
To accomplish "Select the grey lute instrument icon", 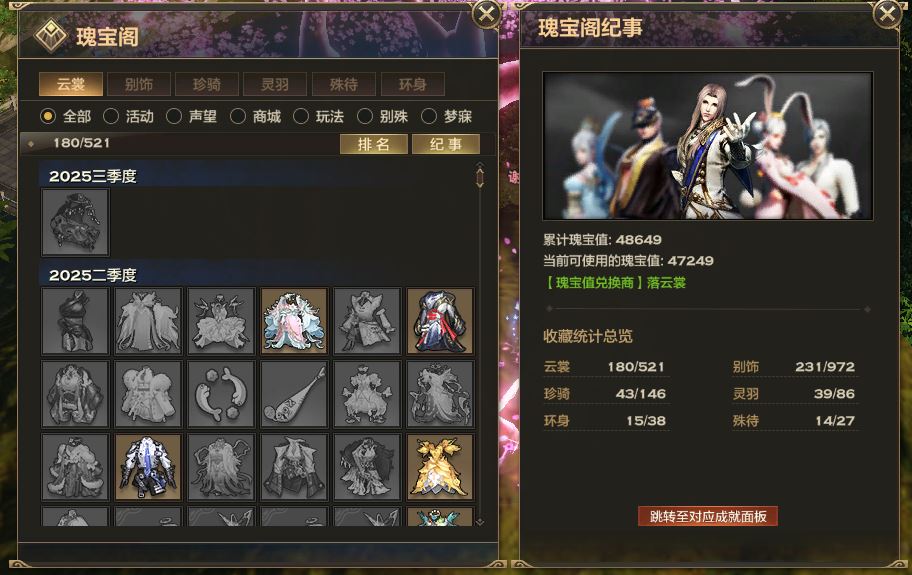I will click(294, 394).
